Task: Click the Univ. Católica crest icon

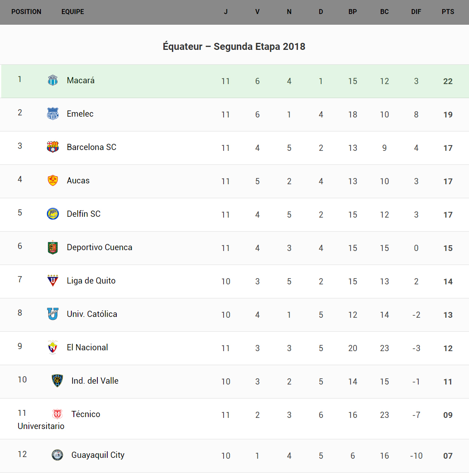Action: 53,314
